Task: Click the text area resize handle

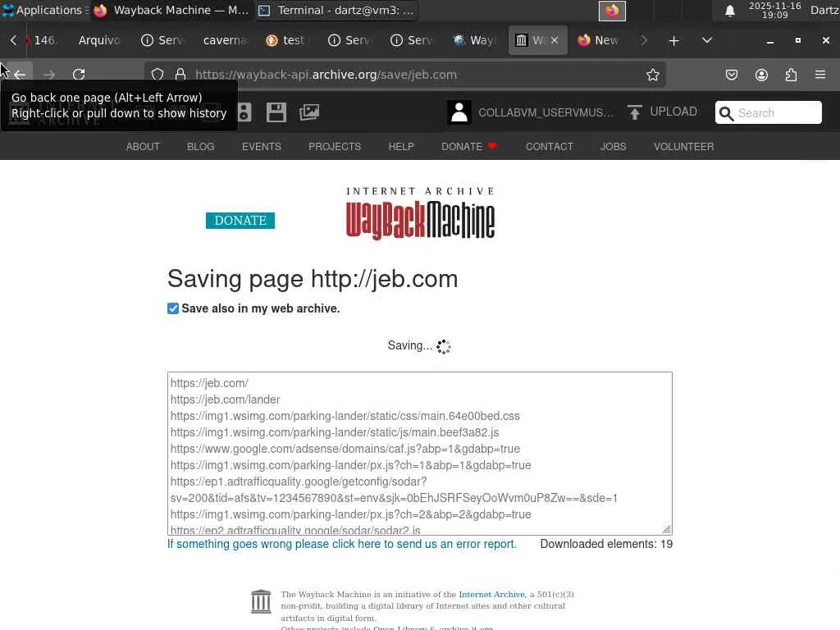Action: coord(666,529)
